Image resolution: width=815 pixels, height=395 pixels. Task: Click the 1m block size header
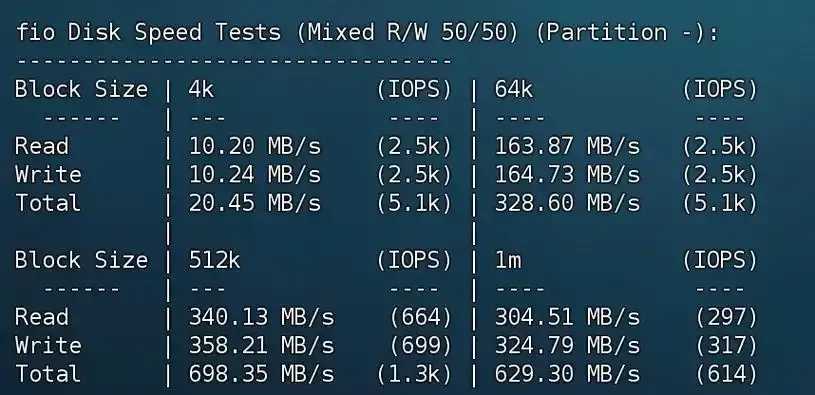508,260
